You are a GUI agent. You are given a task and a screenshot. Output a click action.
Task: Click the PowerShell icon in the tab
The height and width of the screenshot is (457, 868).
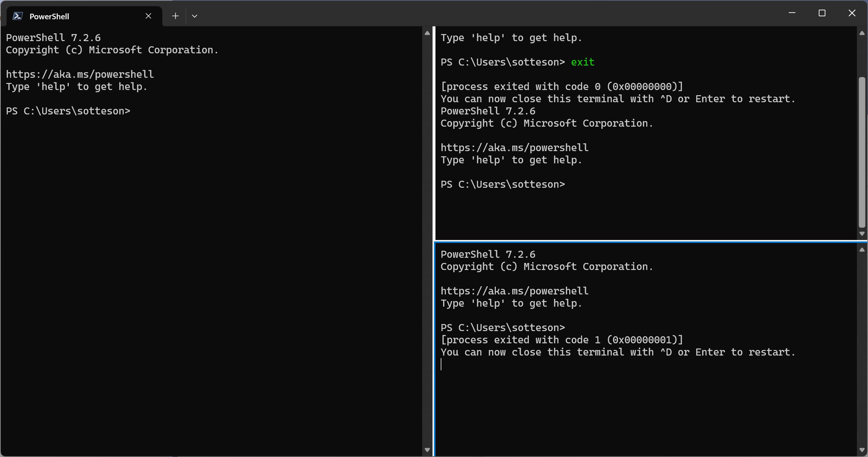(x=18, y=16)
